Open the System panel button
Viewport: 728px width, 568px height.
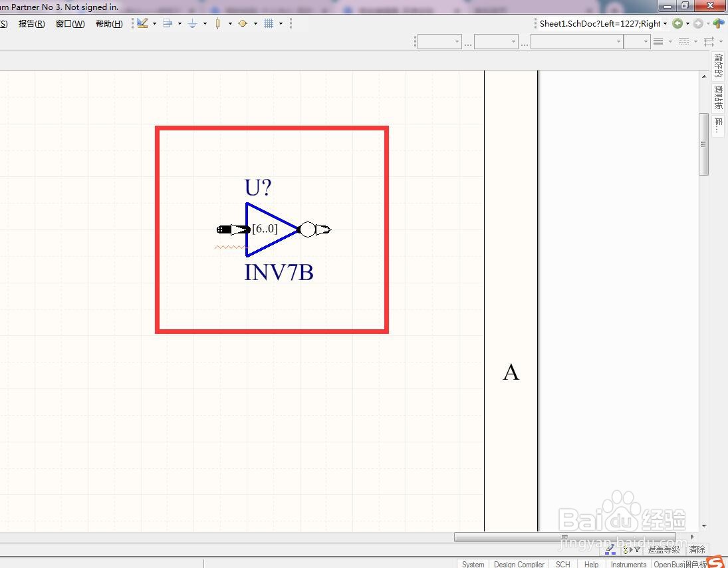tap(473, 564)
